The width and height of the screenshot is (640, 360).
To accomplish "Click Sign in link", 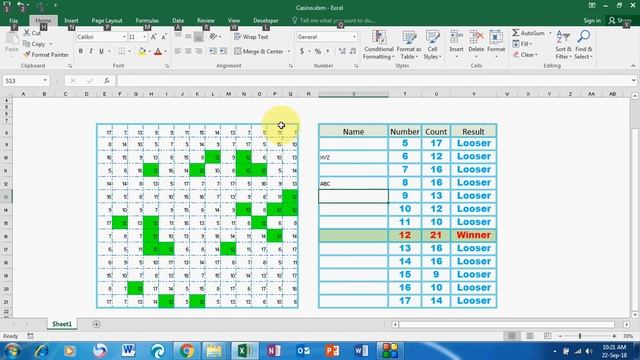I will click(x=592, y=20).
